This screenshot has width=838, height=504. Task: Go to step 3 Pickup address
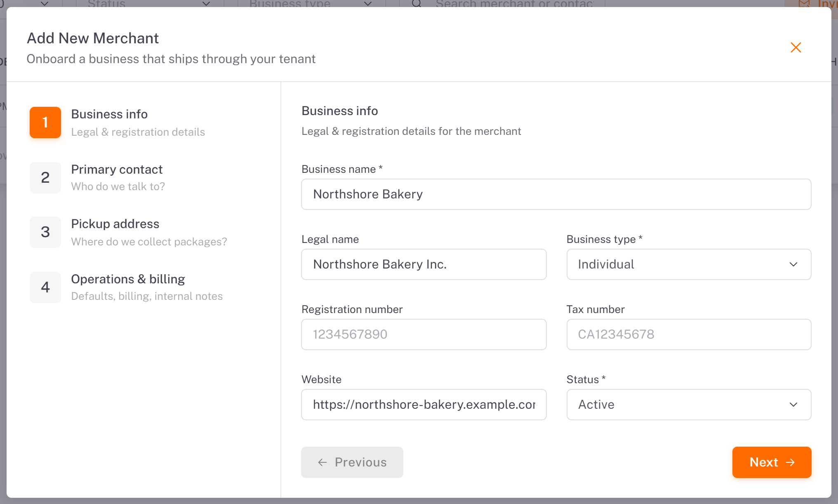(129, 232)
